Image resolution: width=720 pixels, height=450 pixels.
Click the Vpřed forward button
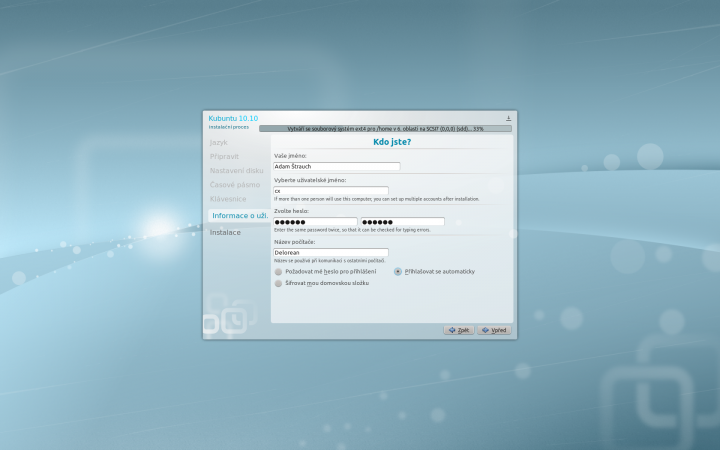(x=494, y=330)
